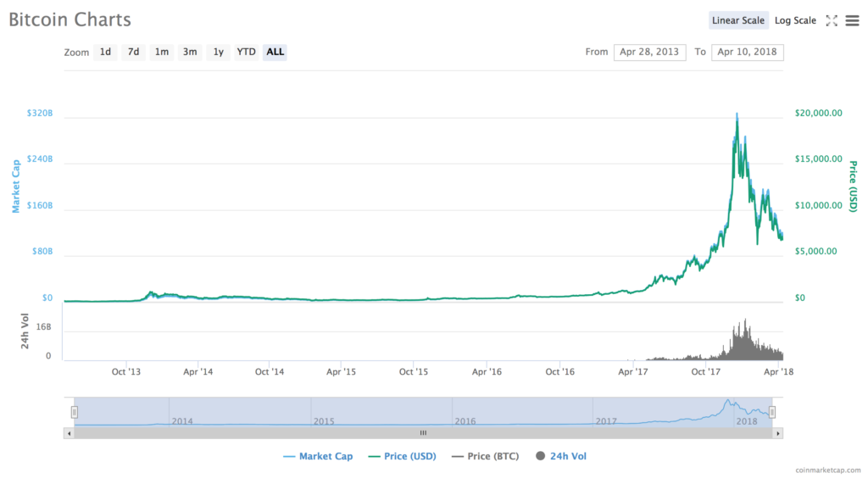The height and width of the screenshot is (484, 868).
Task: Click the Apr '18 x-axis label
Action: pyautogui.click(x=778, y=371)
